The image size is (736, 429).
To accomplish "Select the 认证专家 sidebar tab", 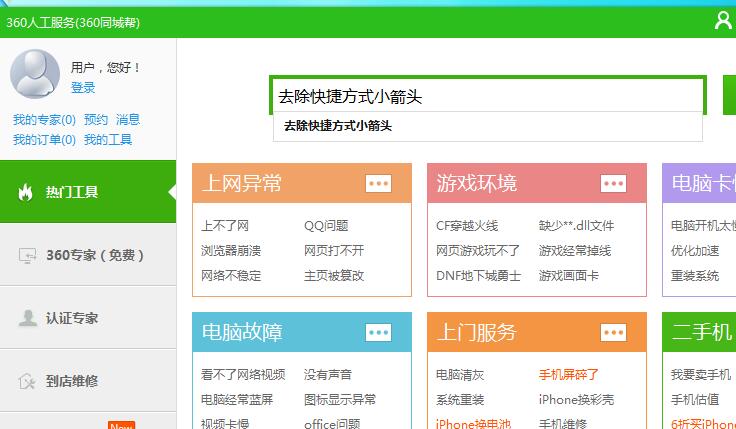I will point(88,317).
